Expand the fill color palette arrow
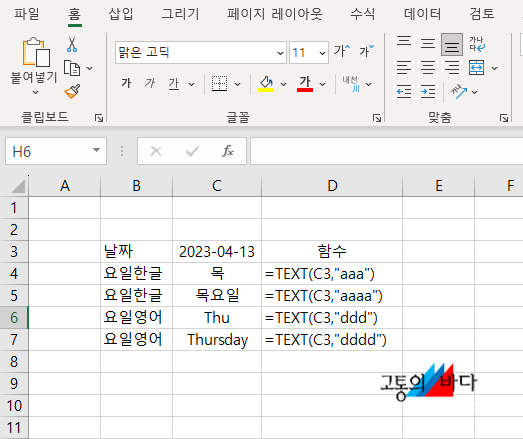Viewport: 523px width, 439px height. point(284,84)
